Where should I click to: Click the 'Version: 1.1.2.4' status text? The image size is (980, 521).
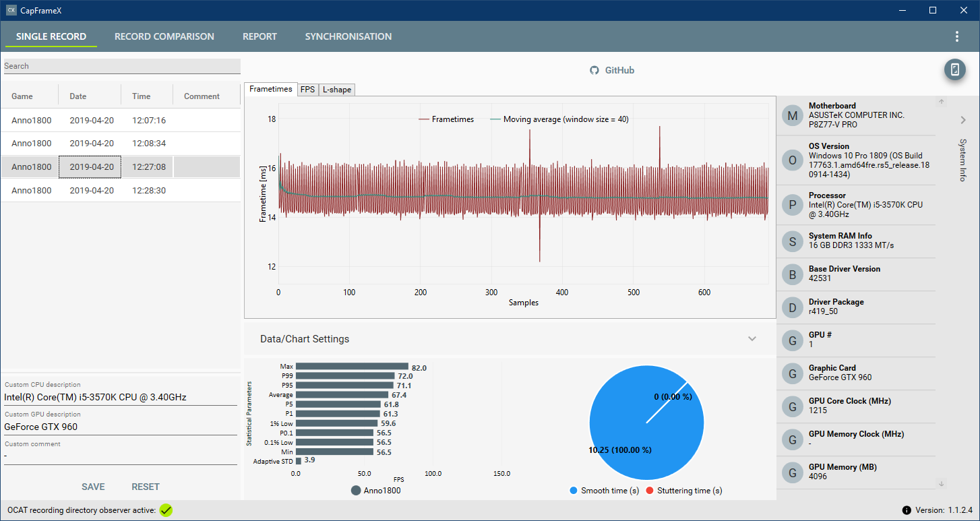point(944,510)
